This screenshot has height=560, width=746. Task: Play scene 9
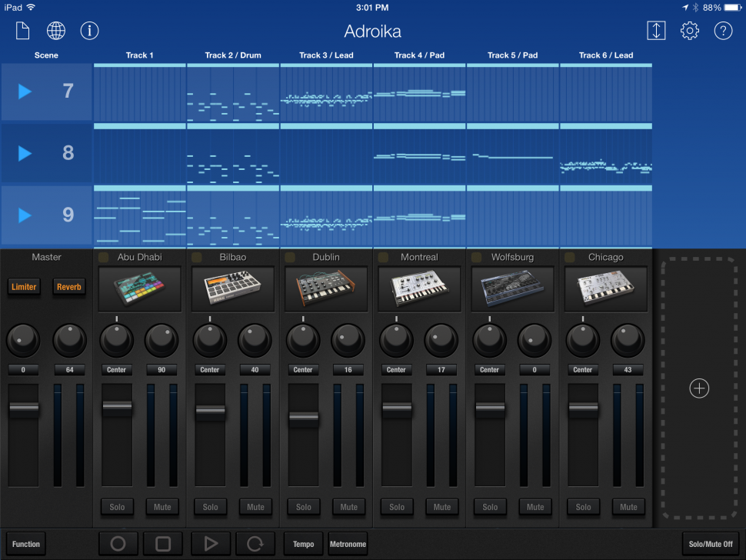coord(25,215)
